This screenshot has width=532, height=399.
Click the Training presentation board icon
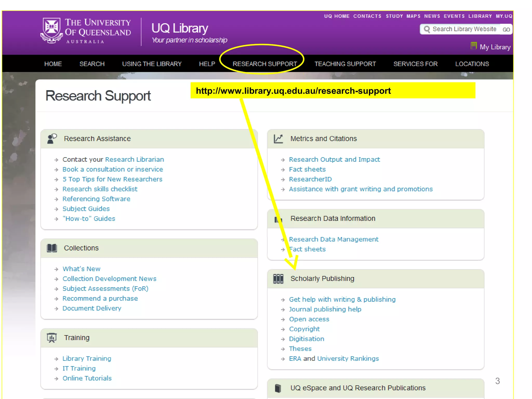tap(52, 338)
